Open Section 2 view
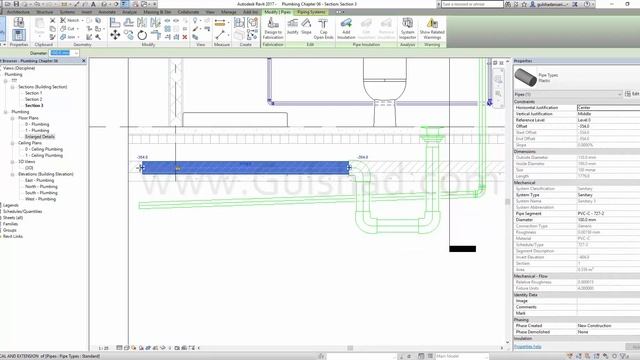This screenshot has height=360, width=640. pyautogui.click(x=33, y=99)
